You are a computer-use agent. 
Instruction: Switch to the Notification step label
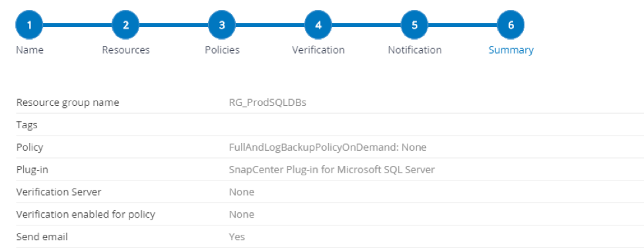point(415,50)
